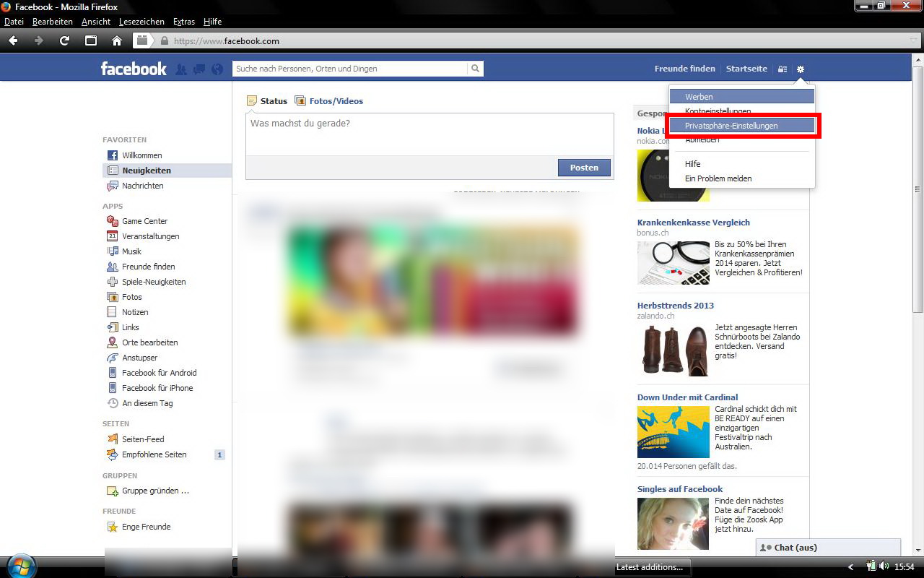
Task: Select Werben in the dropdown menu
Action: (x=742, y=97)
